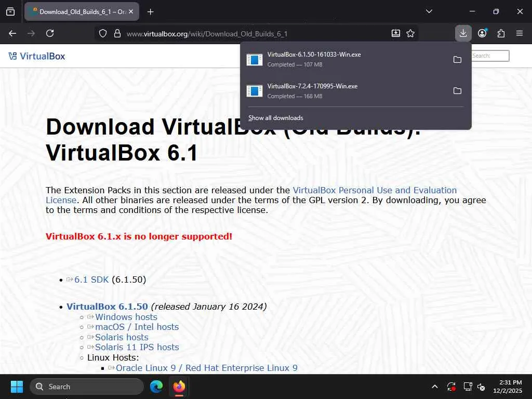
Task: Show VirtualBox-6.1.50 file in folder
Action: click(457, 59)
